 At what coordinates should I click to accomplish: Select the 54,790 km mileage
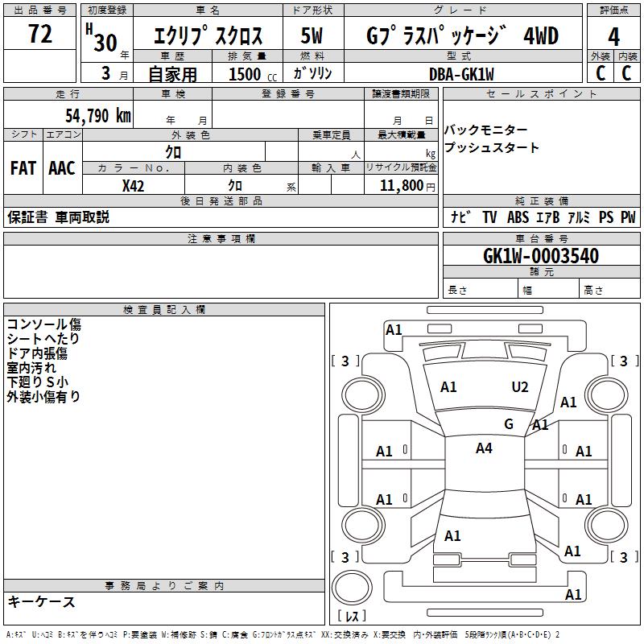coord(98,115)
